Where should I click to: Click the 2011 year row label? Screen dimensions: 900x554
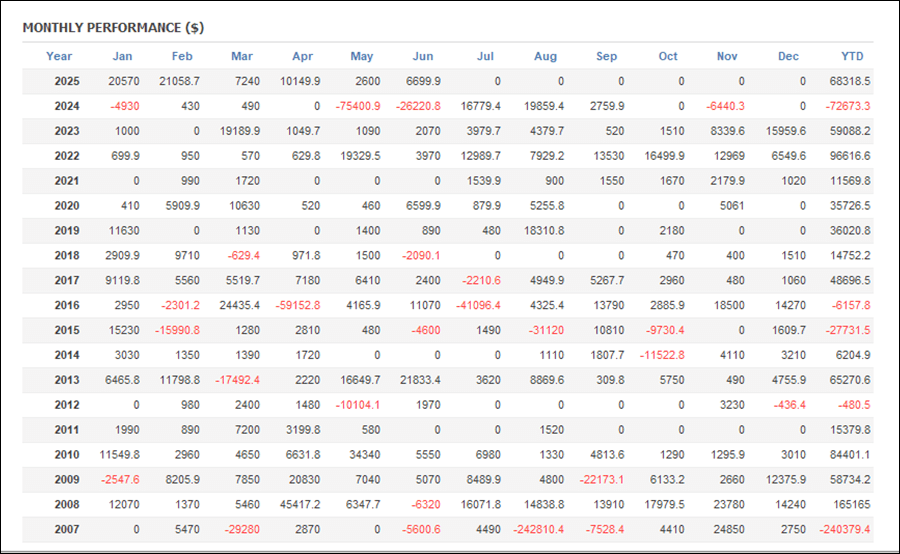point(67,429)
